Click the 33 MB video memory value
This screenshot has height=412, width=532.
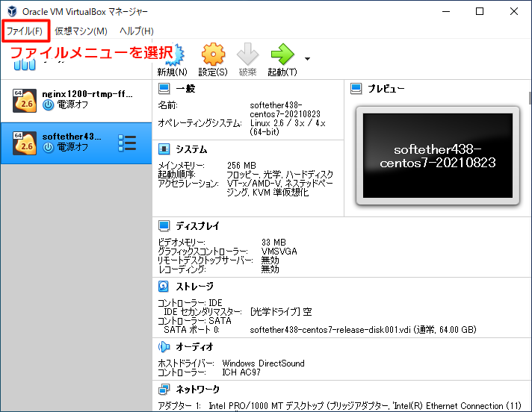(x=273, y=243)
